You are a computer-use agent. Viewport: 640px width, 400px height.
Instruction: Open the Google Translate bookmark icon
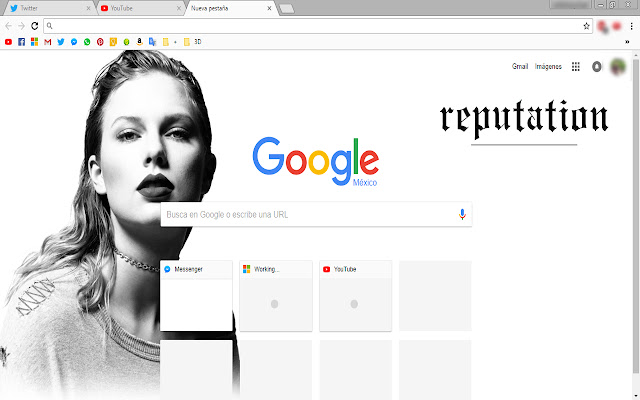coord(153,42)
